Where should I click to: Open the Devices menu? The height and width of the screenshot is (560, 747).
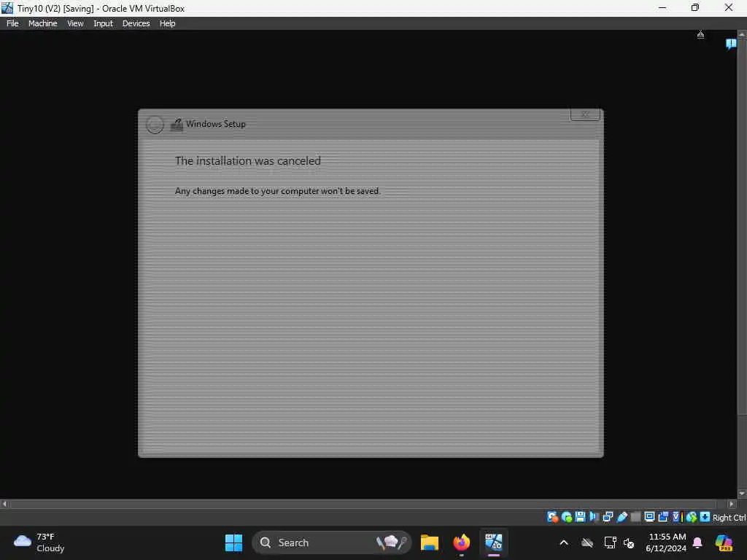(136, 23)
